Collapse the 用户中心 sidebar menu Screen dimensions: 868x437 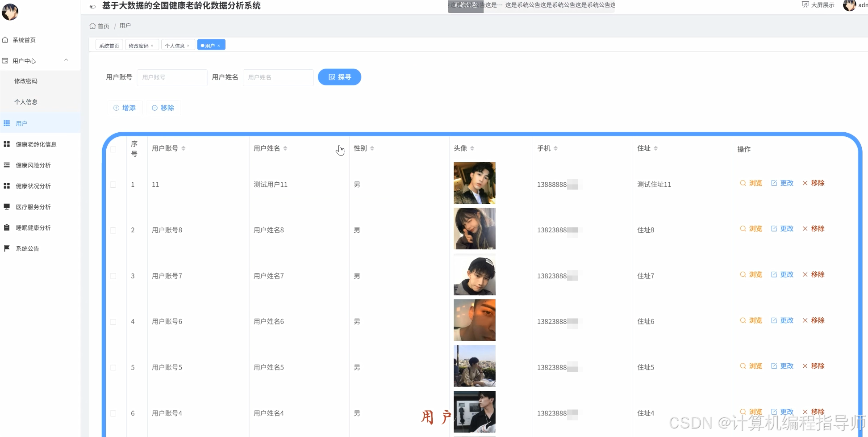pos(66,60)
